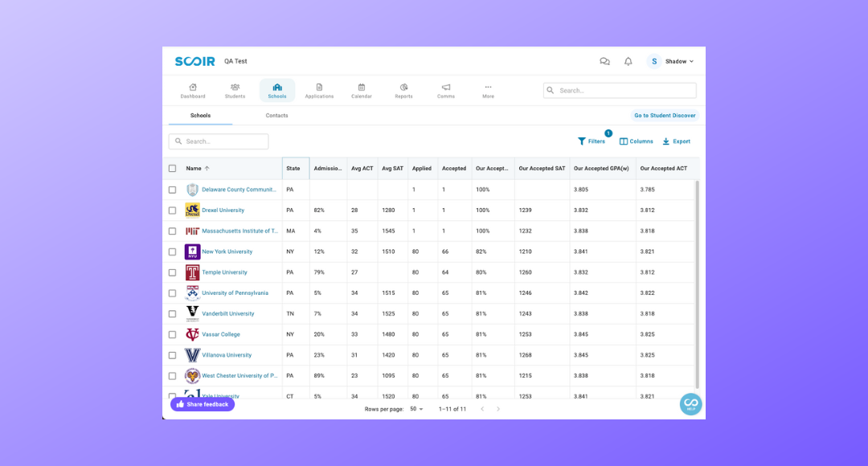Image resolution: width=868 pixels, height=466 pixels.
Task: Open the Dashboard navigation icon
Action: [x=193, y=90]
